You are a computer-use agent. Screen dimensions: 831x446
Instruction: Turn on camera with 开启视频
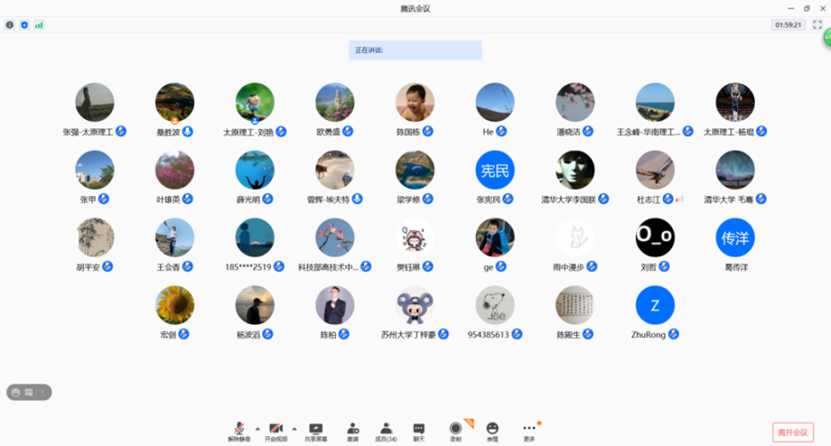(x=276, y=430)
